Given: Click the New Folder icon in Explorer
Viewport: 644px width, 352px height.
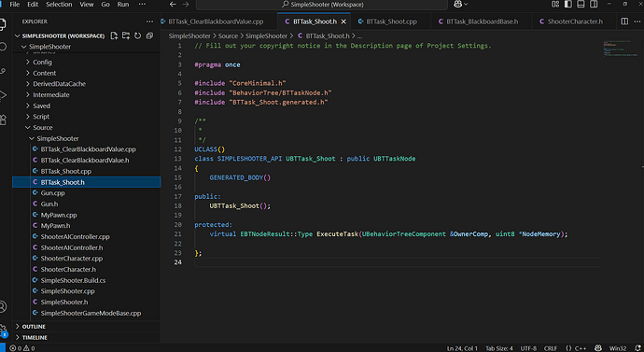Looking at the screenshot, I should click(126, 35).
